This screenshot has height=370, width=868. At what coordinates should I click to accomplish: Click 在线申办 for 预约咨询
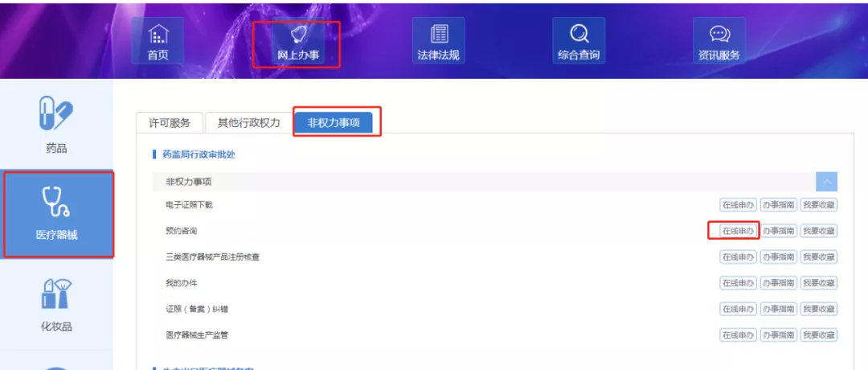tap(738, 231)
